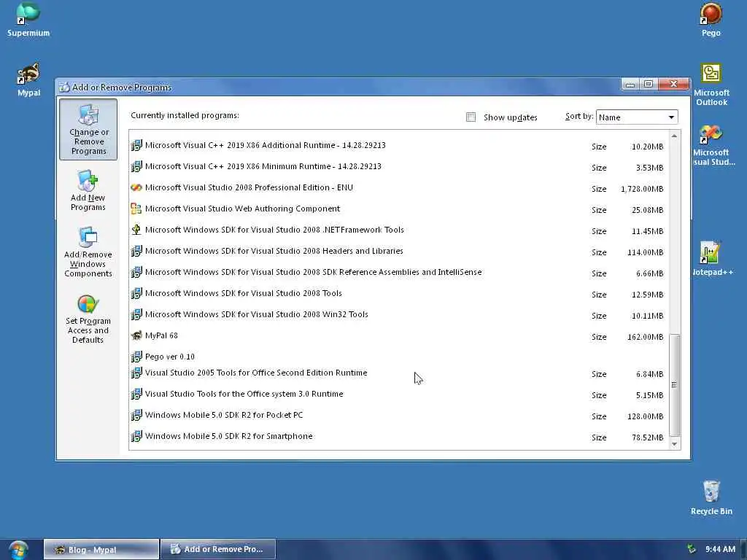Close the Add or Remove Programs window
Screen dimensions: 747x560
673,85
